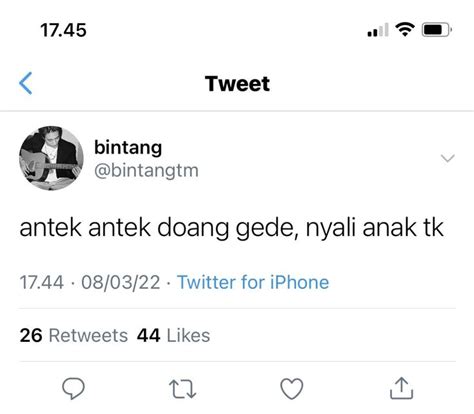This screenshot has height=414, width=474.
Task: Open the bintang display name profile
Action: click(x=128, y=148)
